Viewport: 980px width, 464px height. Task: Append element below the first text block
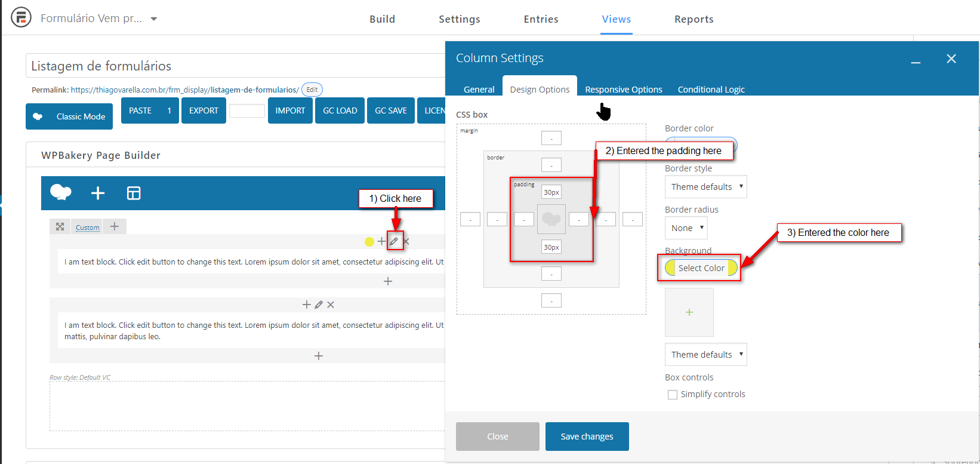(388, 281)
